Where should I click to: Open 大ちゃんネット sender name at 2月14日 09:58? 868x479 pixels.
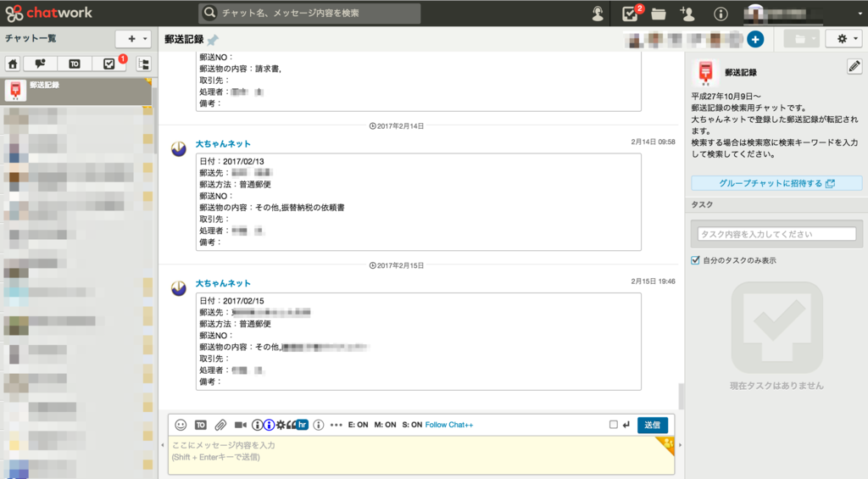coord(223,144)
